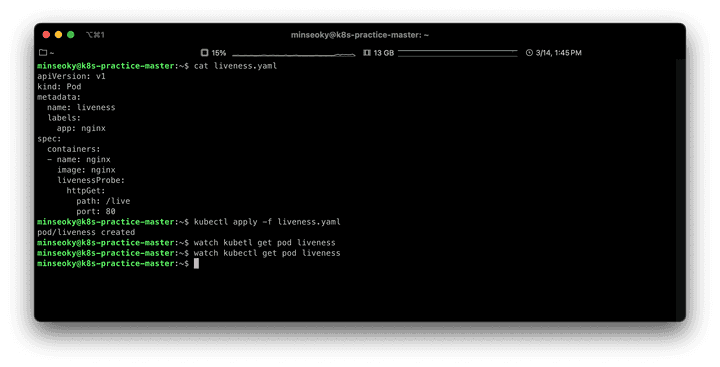Click the terminal cursor on the last prompt
The height and width of the screenshot is (367, 720).
196,263
